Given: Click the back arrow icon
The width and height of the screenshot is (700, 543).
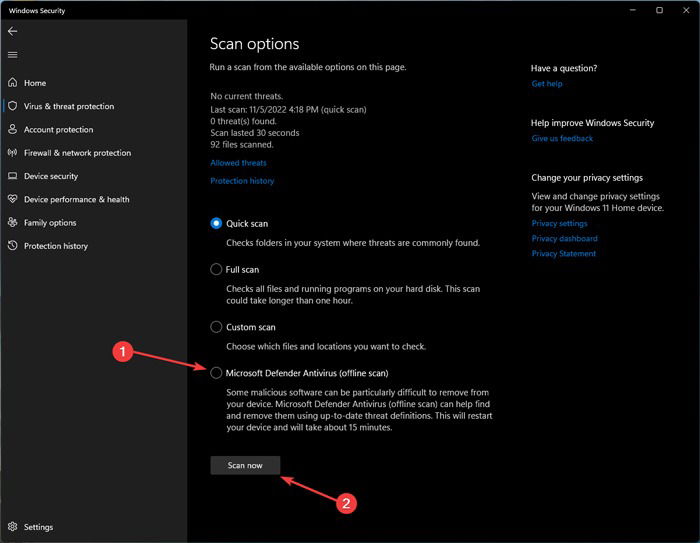Looking at the screenshot, I should coord(12,31).
